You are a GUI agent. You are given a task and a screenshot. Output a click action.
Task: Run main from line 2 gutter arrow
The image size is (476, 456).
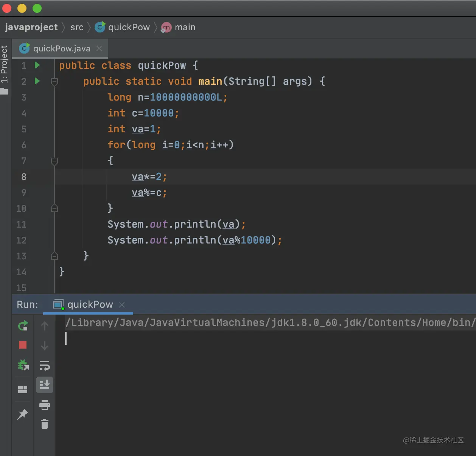coord(37,81)
